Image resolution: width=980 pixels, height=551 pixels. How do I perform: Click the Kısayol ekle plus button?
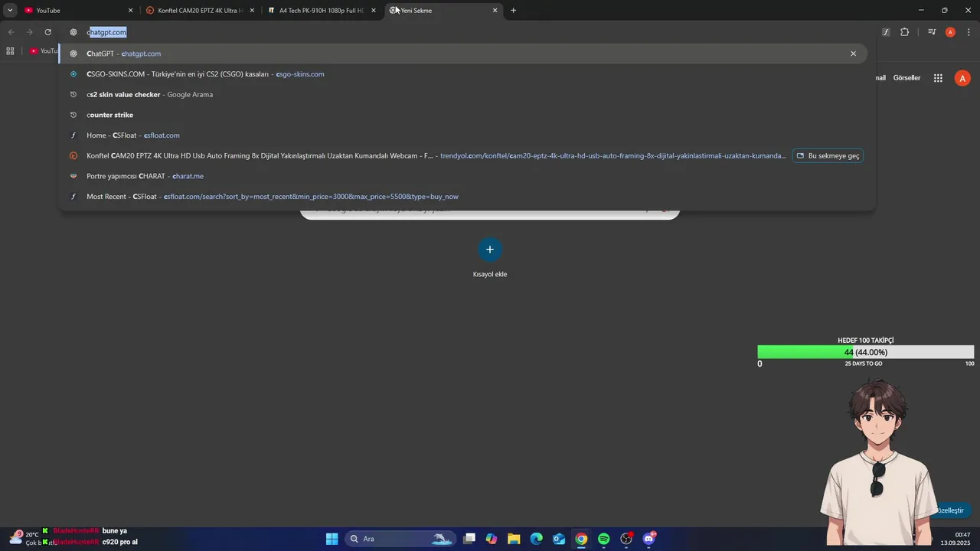tap(490, 249)
